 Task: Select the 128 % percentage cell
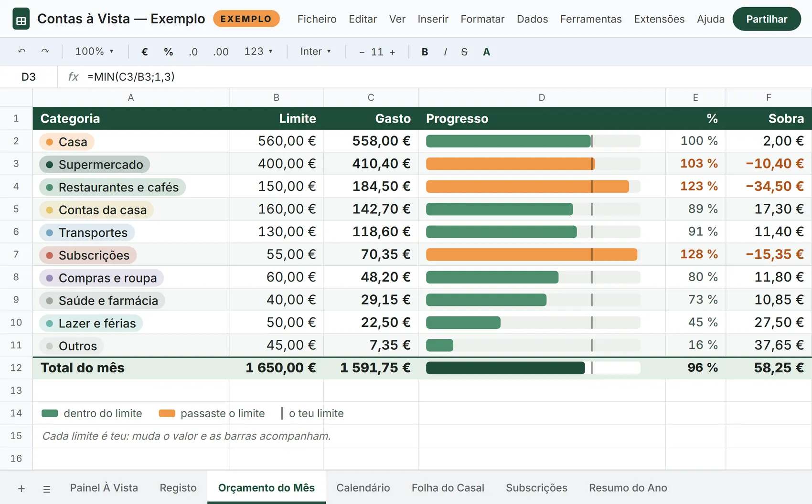point(695,254)
